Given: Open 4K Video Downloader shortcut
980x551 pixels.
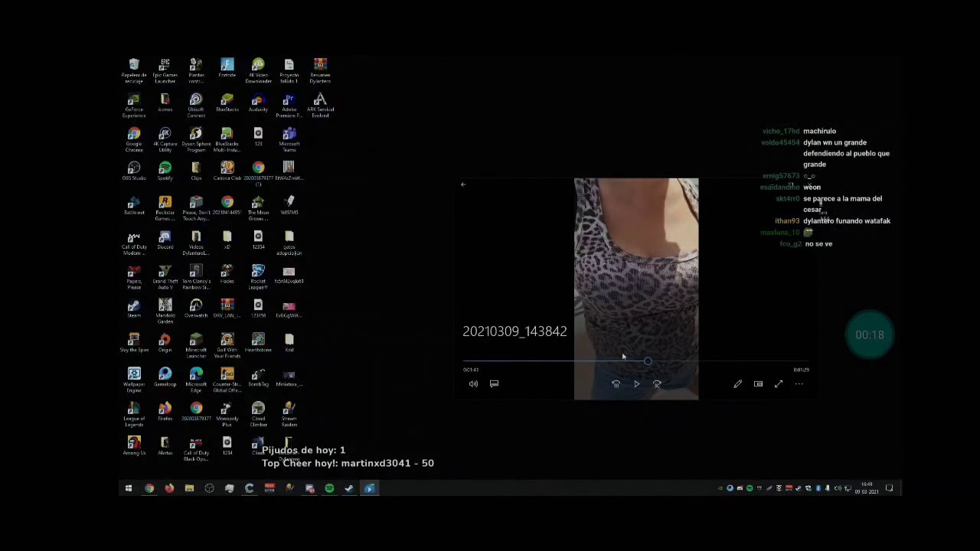Looking at the screenshot, I should [258, 70].
